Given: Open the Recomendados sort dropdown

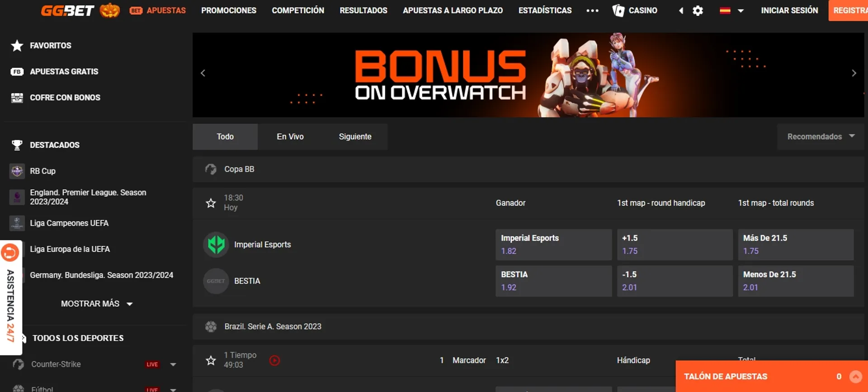Looking at the screenshot, I should coord(821,137).
